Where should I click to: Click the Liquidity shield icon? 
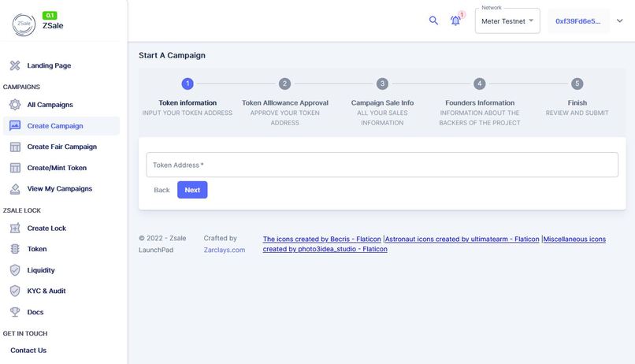click(15, 270)
